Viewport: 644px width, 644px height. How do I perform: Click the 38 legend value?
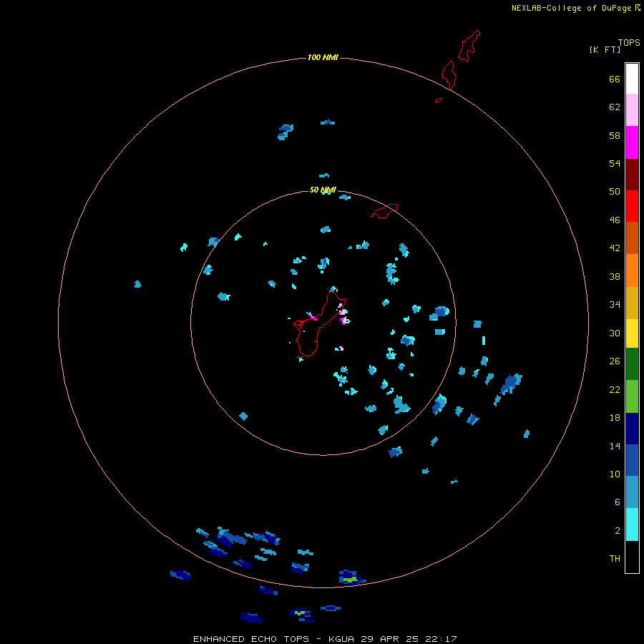615,277
